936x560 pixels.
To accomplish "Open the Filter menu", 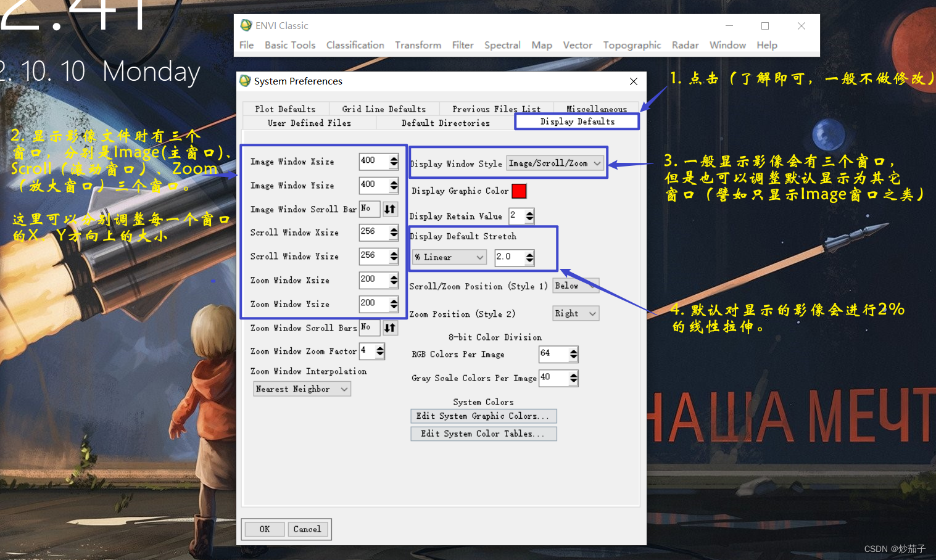I will click(463, 45).
